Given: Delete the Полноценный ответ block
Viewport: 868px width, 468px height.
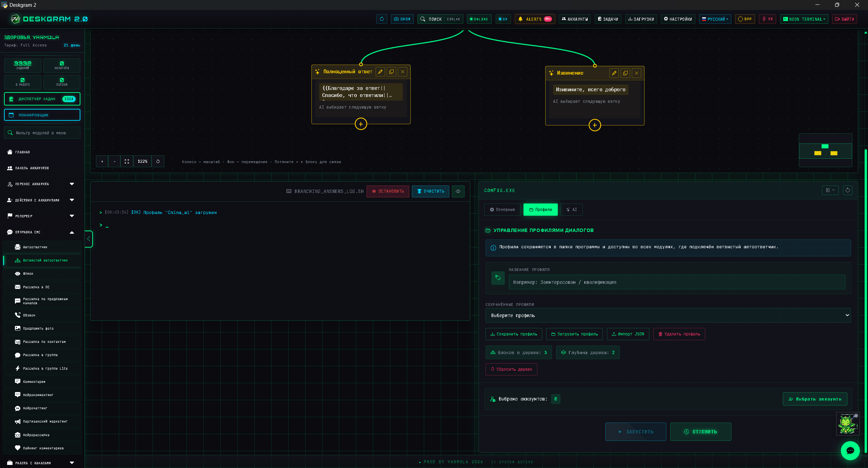Looking at the screenshot, I should point(403,72).
